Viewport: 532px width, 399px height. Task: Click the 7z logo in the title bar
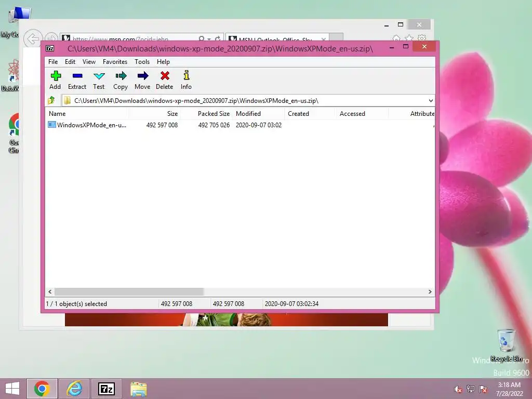[50, 48]
